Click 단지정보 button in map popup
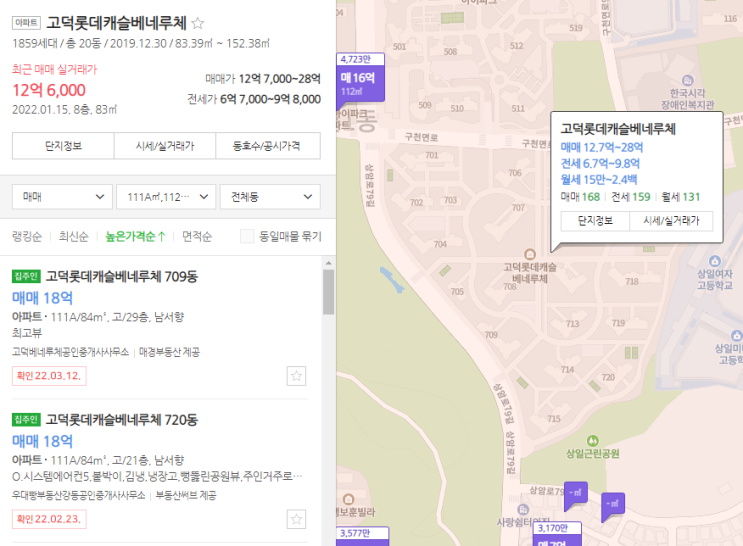This screenshot has width=743, height=546. coord(595,221)
